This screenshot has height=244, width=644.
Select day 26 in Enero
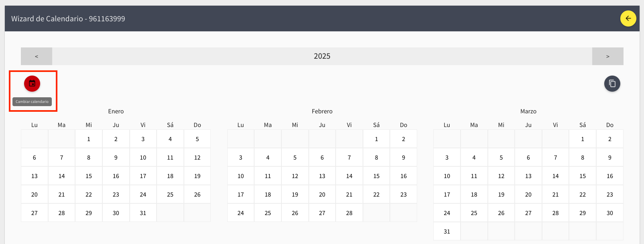tap(197, 195)
